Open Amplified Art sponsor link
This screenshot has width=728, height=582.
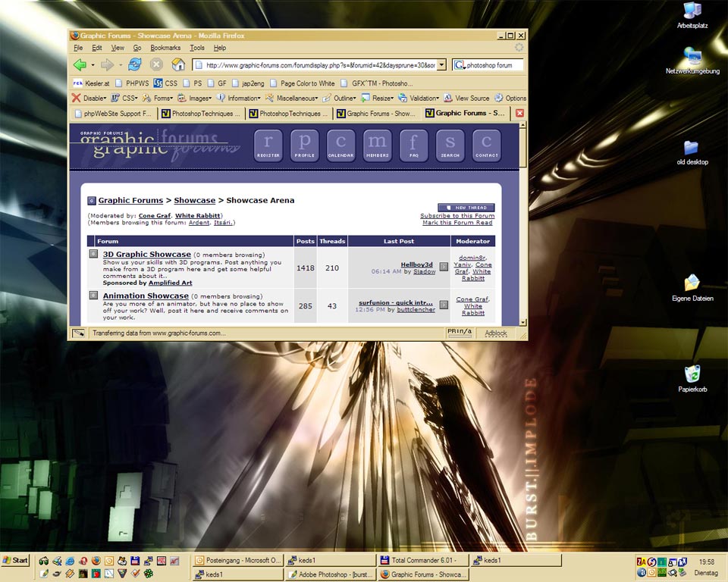[171, 283]
